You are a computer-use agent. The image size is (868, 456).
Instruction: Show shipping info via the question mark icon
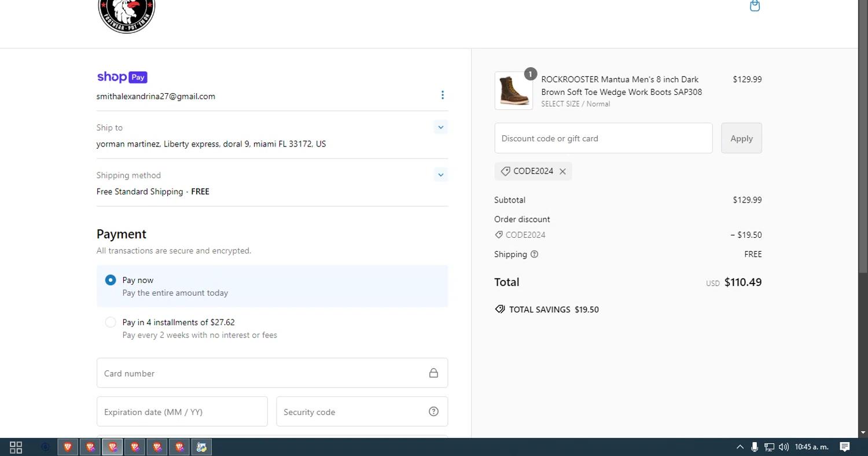[x=534, y=254]
